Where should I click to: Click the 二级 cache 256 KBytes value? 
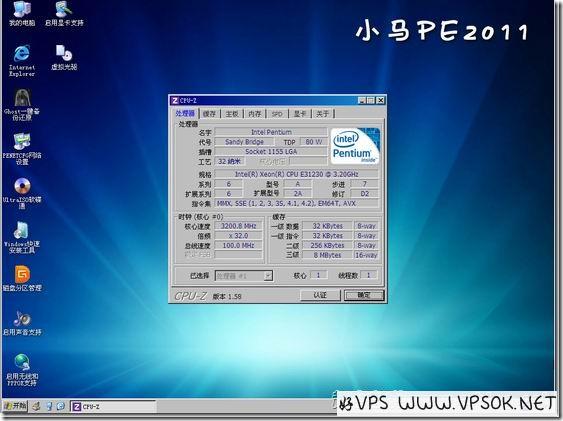[x=327, y=245]
